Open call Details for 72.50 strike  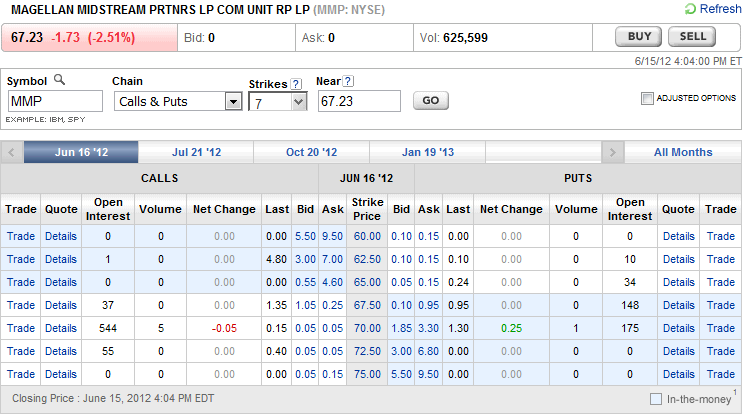coord(61,352)
